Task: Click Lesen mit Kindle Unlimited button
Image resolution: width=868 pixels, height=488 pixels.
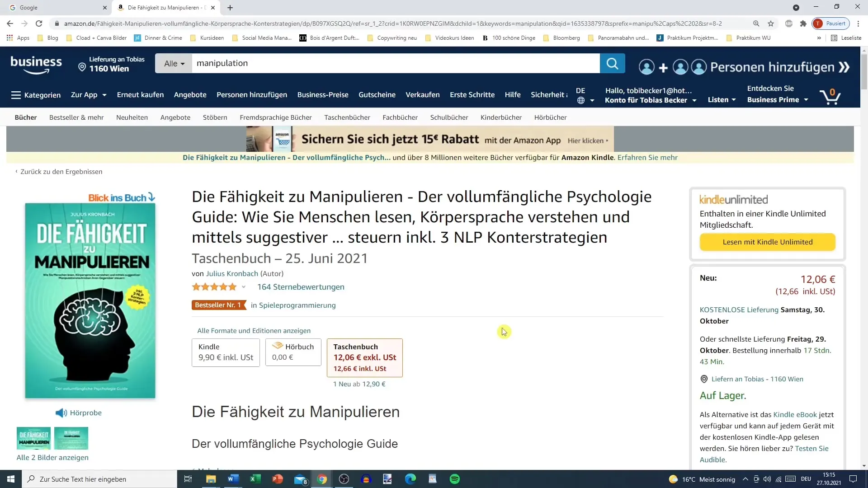Action: click(767, 242)
